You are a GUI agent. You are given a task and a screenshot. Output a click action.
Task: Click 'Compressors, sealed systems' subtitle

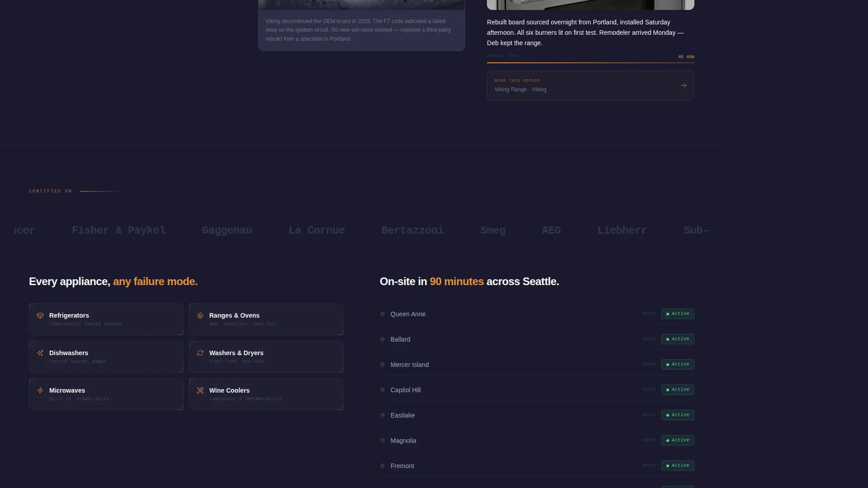point(85,324)
